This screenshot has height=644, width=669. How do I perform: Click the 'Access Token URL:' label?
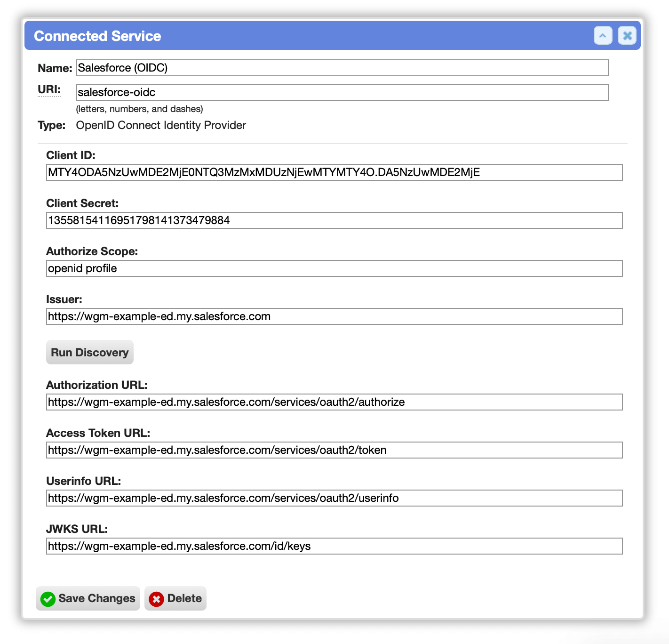98,433
